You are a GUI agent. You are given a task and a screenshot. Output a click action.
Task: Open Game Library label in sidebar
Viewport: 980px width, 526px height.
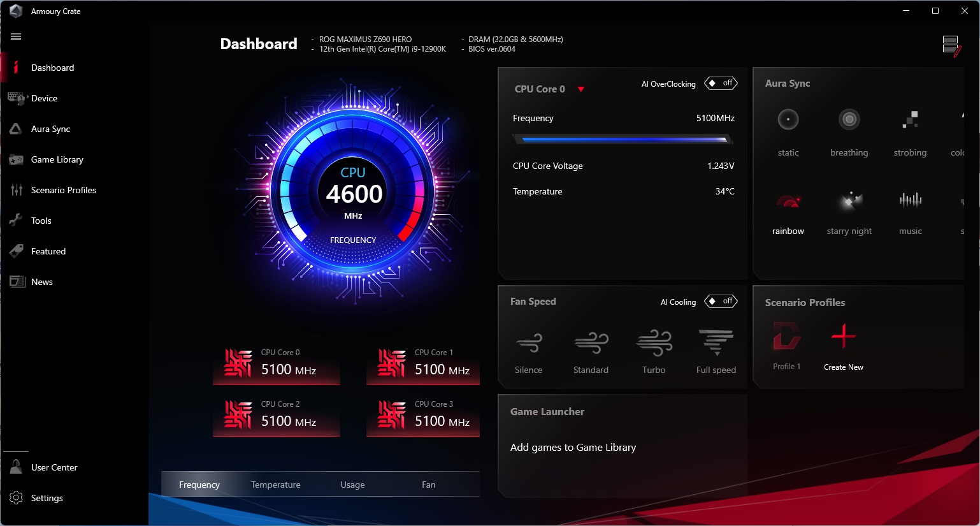(x=57, y=159)
